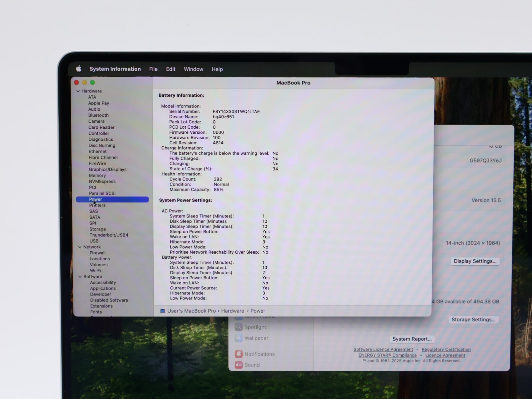Select Audio in the sidebar
The image size is (532, 399).
click(94, 109)
